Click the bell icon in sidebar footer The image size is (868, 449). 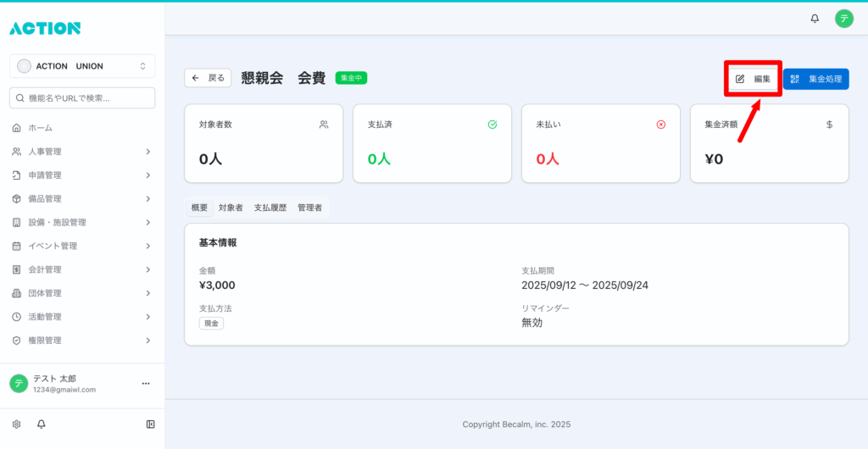click(41, 424)
